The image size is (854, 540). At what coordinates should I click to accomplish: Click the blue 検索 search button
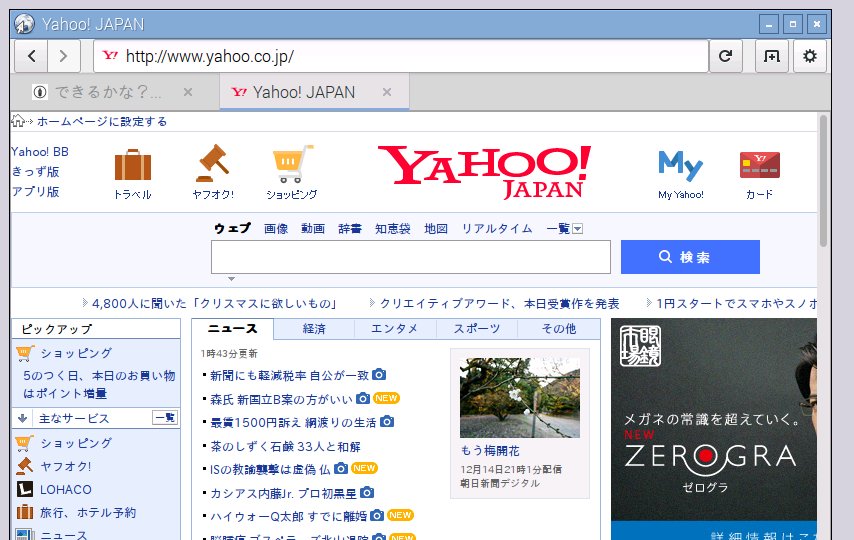click(x=690, y=257)
